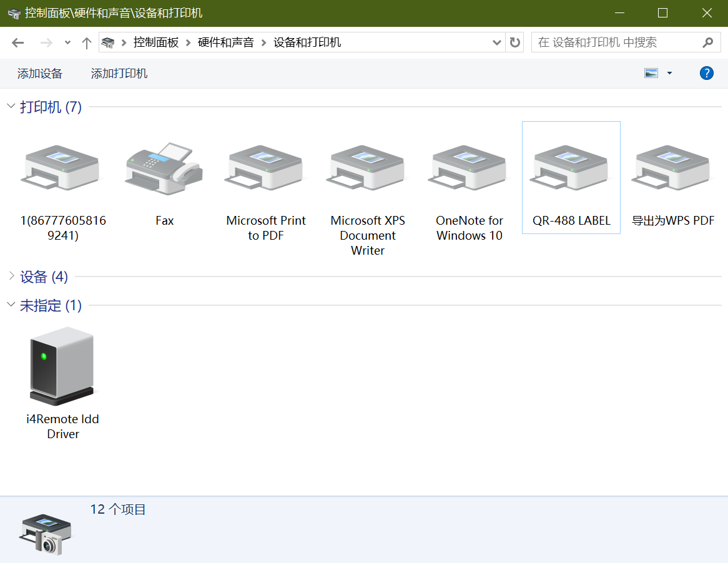Click the change view icon
728x563 pixels.
click(x=651, y=73)
